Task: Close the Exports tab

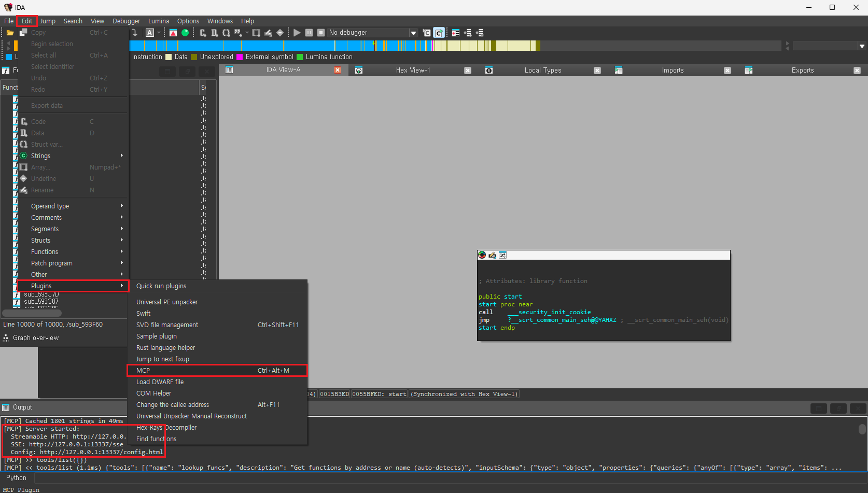Action: coord(857,71)
